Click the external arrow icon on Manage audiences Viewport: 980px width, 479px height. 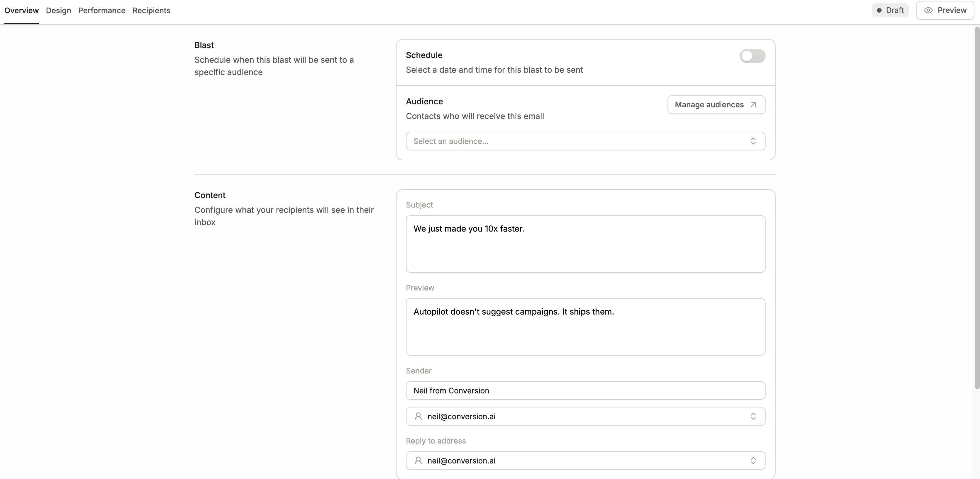[753, 105]
